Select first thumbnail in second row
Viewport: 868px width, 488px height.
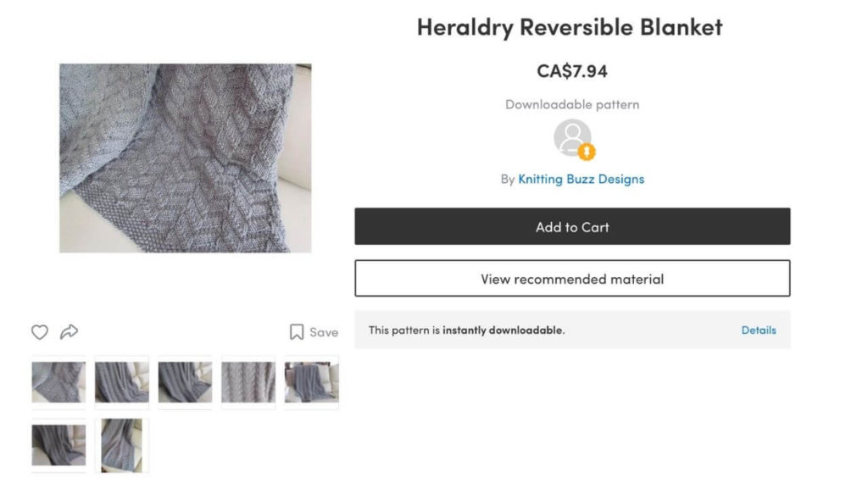pos(58,446)
